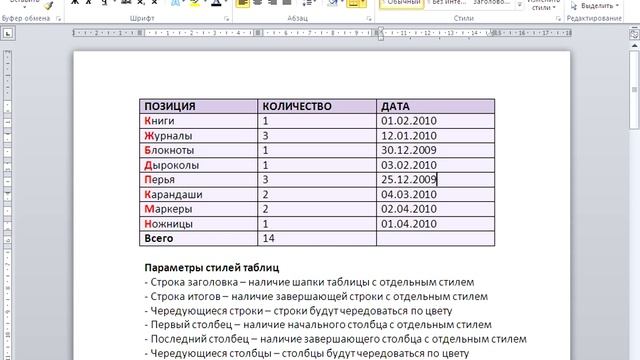Open the Изменить стили dropdown
This screenshot has height=360, width=640.
[543, 5]
